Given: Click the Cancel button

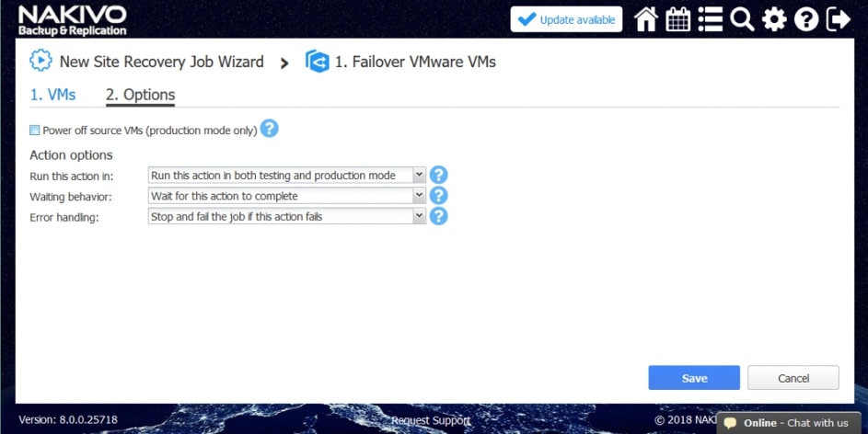Looking at the screenshot, I should pos(793,378).
